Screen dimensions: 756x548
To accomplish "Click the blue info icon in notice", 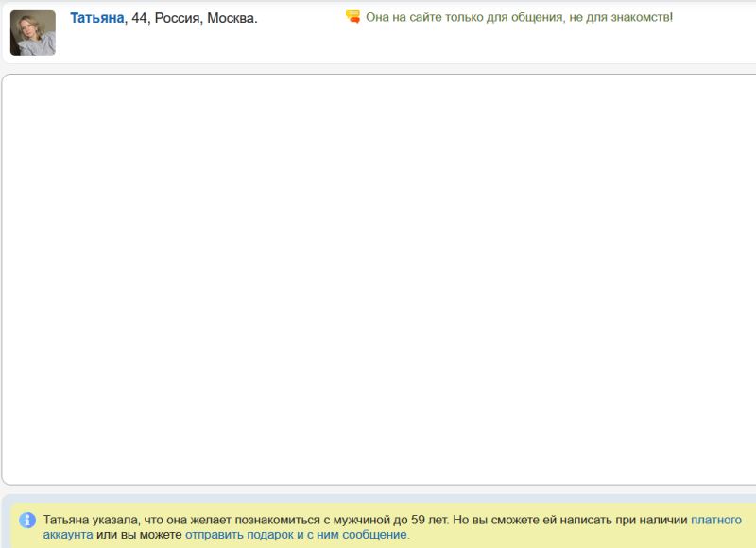I will pyautogui.click(x=27, y=520).
